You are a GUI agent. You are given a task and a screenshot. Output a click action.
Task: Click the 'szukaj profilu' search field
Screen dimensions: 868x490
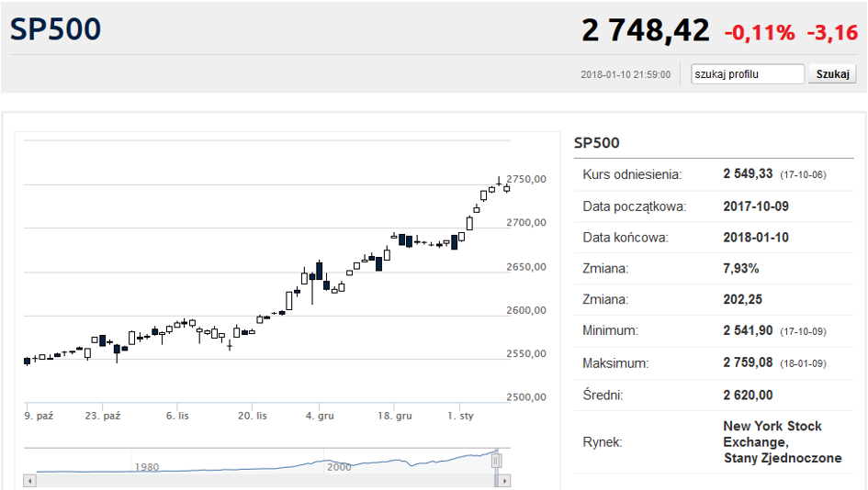pos(748,74)
